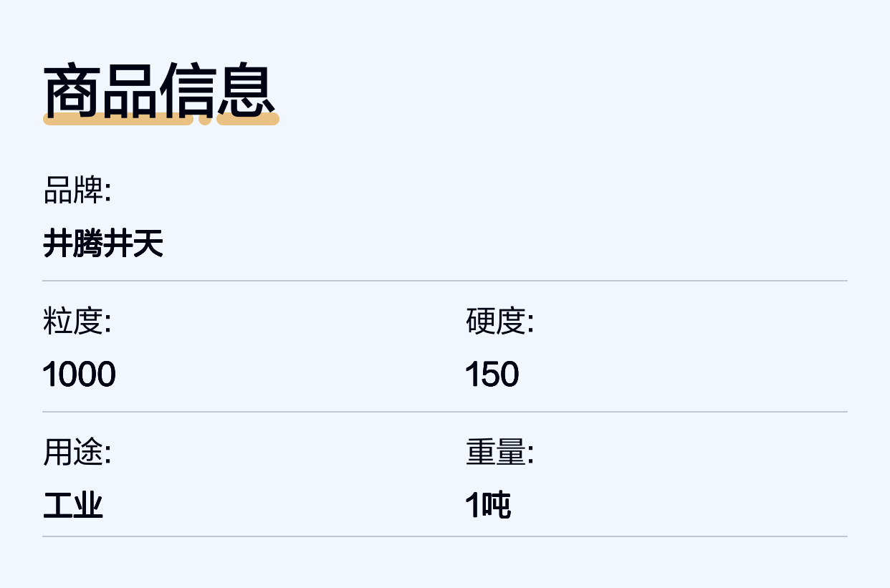Click the 商品 characters in the heading

(x=101, y=90)
